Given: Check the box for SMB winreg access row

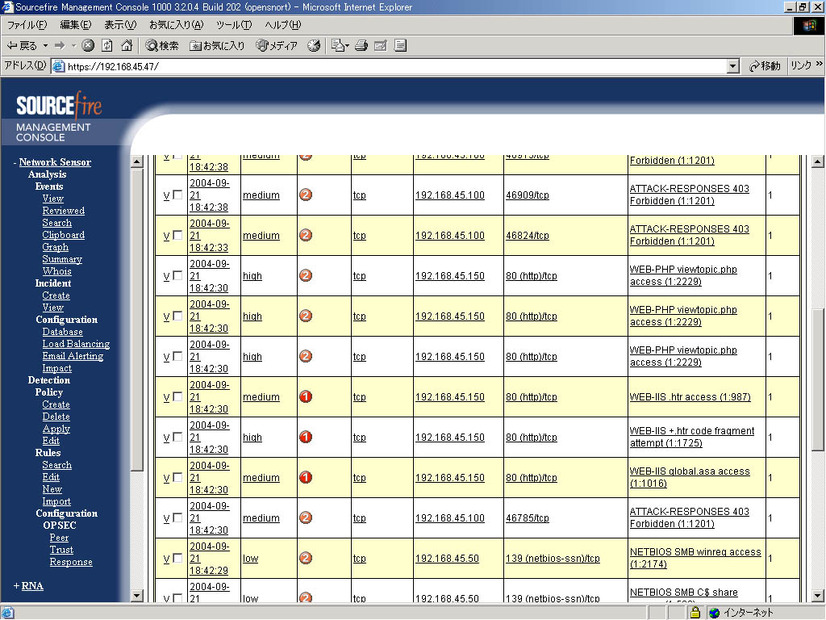Looking at the screenshot, I should pos(178,558).
